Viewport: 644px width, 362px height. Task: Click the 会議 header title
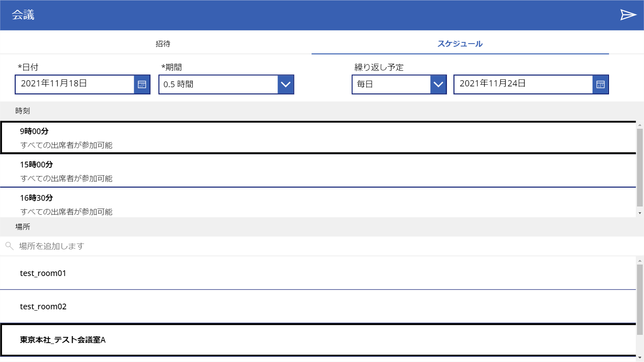pos(23,15)
